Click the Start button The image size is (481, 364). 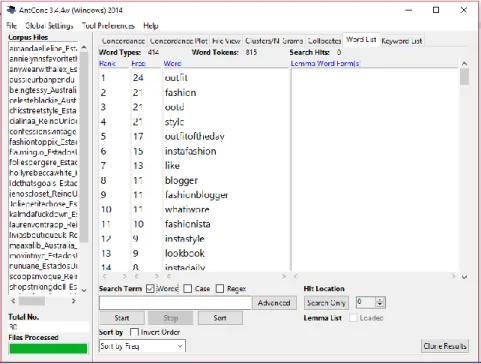pyautogui.click(x=122, y=318)
